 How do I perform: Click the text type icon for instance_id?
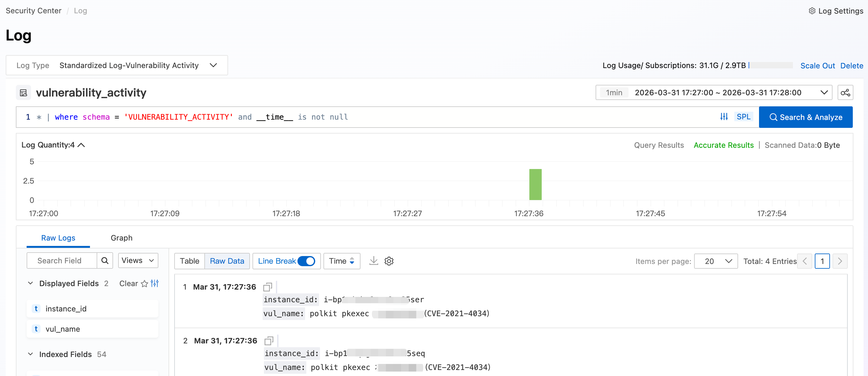click(x=36, y=309)
